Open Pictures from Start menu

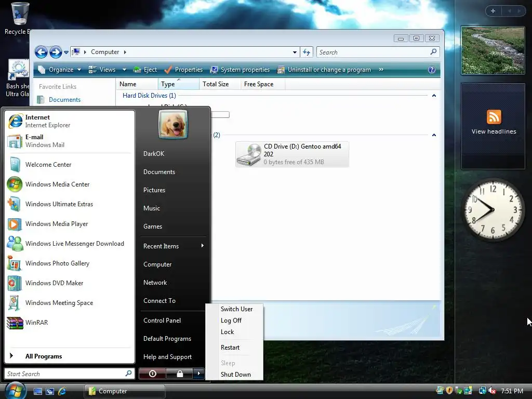(173, 190)
